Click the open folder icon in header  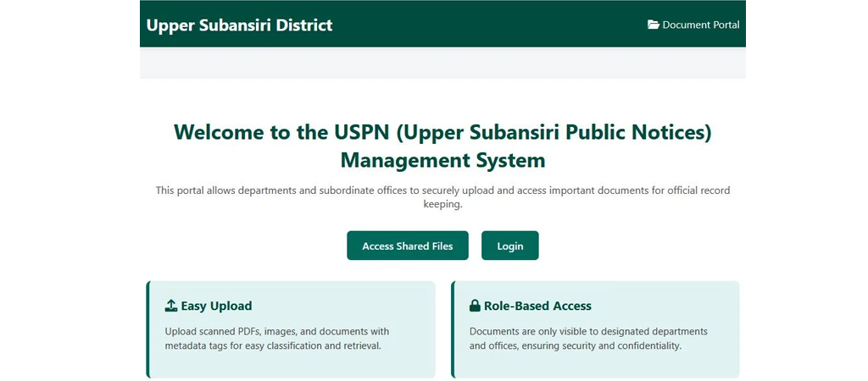point(653,25)
